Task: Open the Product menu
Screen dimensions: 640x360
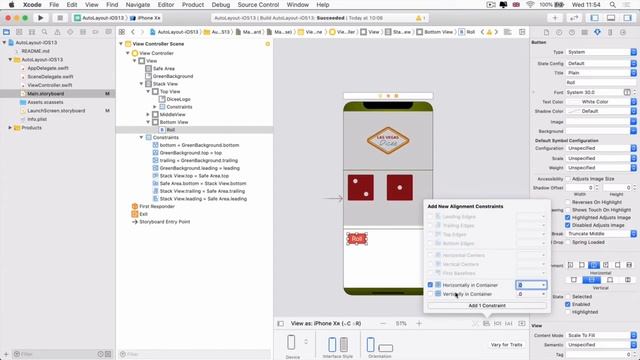Action: pyautogui.click(x=193, y=5)
